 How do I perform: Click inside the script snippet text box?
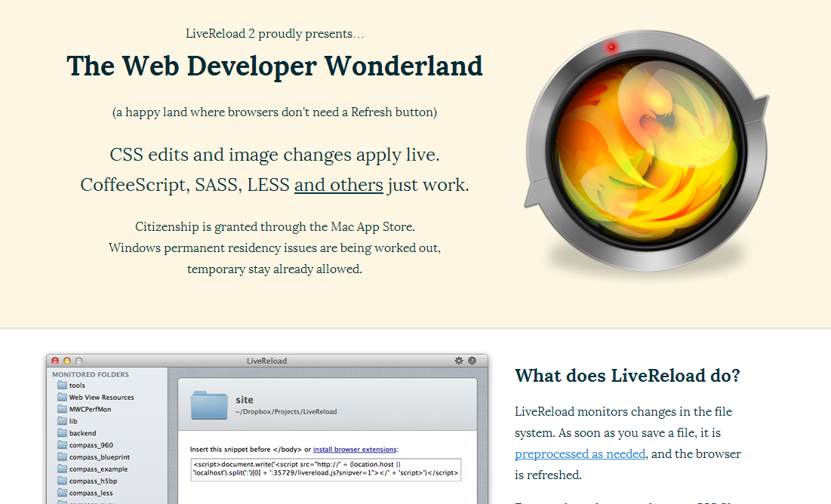(326, 469)
